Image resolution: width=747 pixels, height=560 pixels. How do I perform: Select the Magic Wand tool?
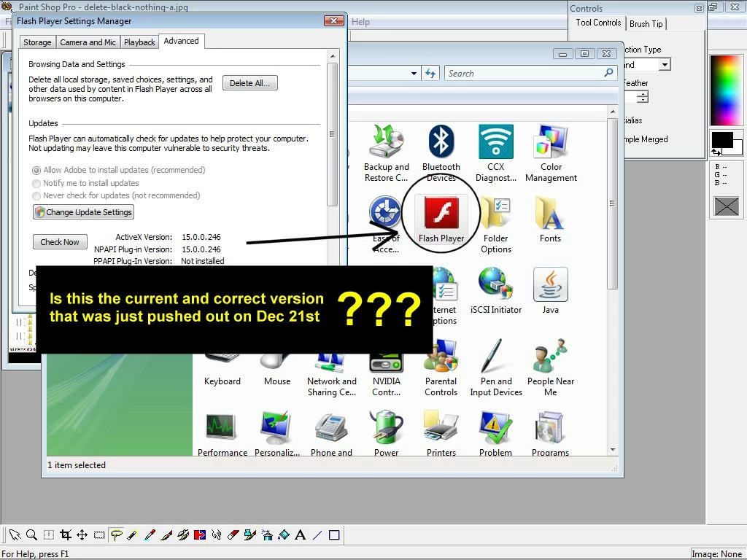133,534
